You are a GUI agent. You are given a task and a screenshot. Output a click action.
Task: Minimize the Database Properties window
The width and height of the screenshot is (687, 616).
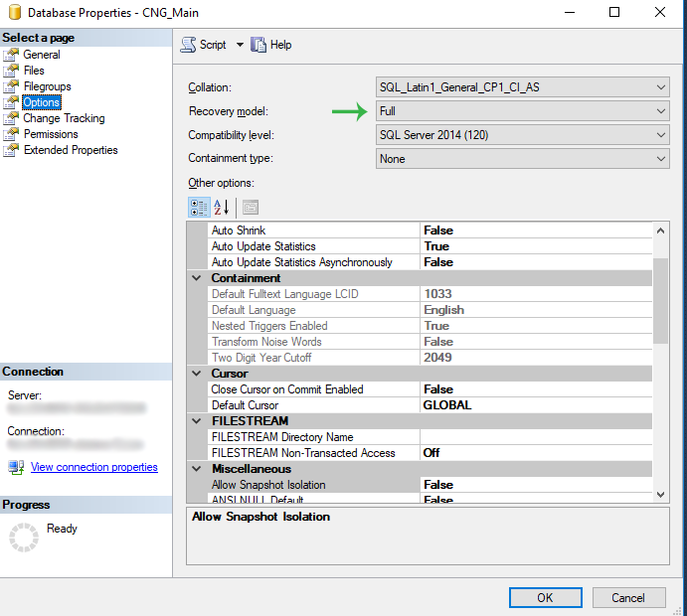tap(569, 12)
